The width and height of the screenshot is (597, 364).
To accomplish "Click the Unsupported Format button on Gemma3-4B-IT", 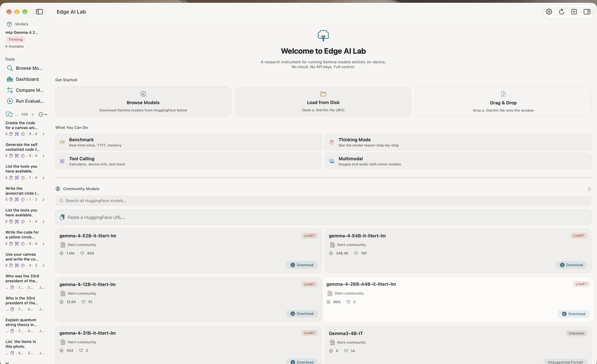I will [x=565, y=362].
